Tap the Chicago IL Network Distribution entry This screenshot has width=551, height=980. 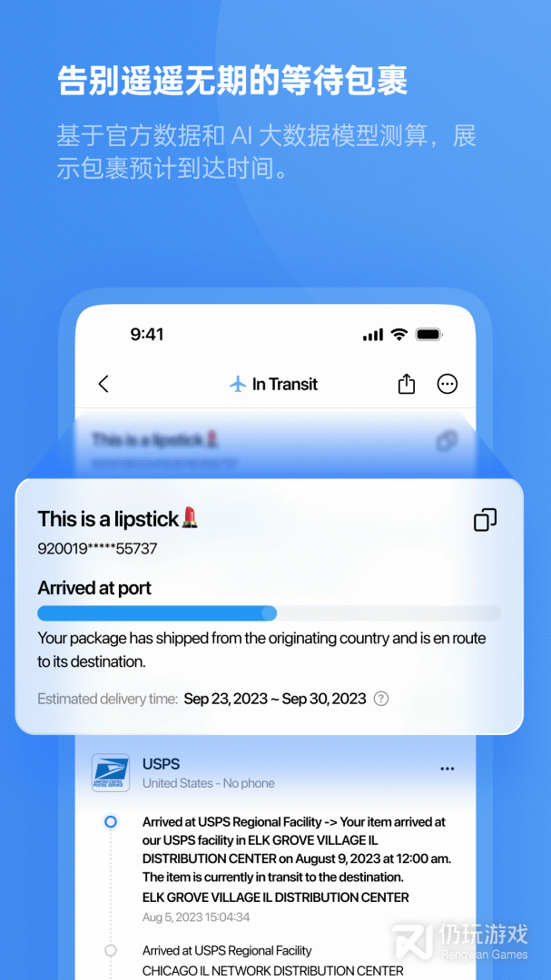pyautogui.click(x=272, y=961)
